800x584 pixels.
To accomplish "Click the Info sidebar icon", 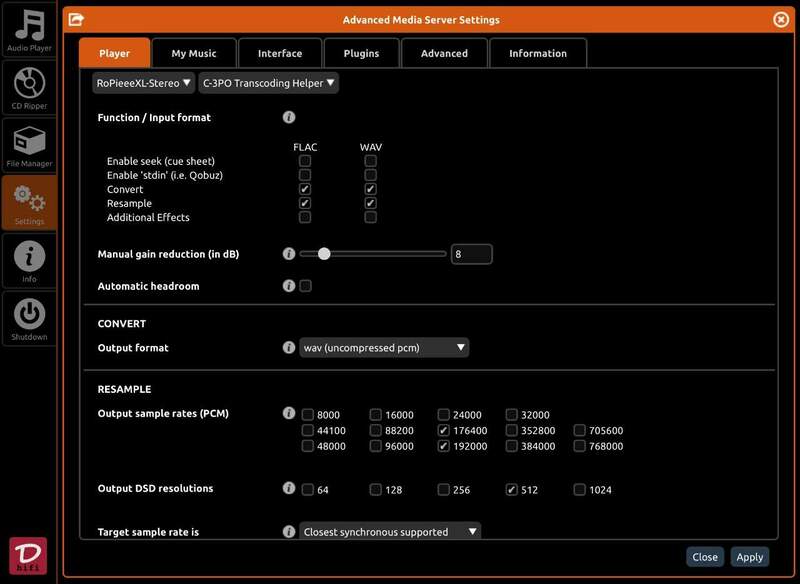I will tap(29, 261).
